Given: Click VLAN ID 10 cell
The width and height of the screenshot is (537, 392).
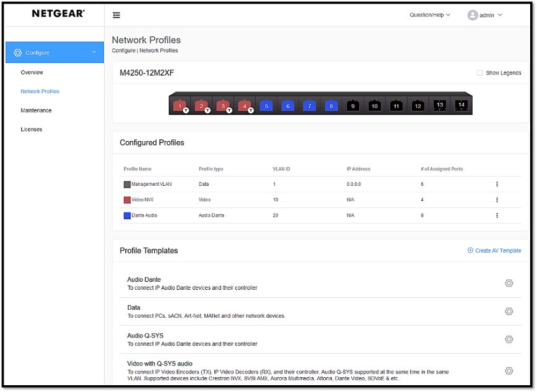Looking at the screenshot, I should (x=276, y=200).
